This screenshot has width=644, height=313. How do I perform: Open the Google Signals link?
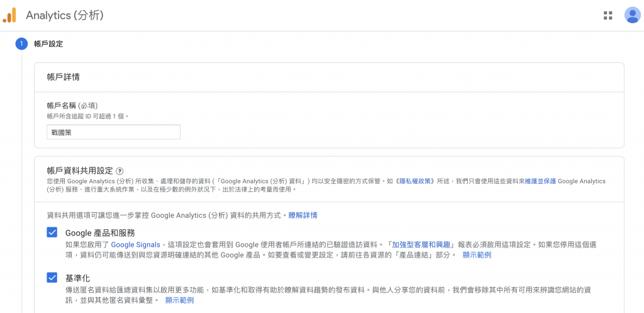coord(136,244)
